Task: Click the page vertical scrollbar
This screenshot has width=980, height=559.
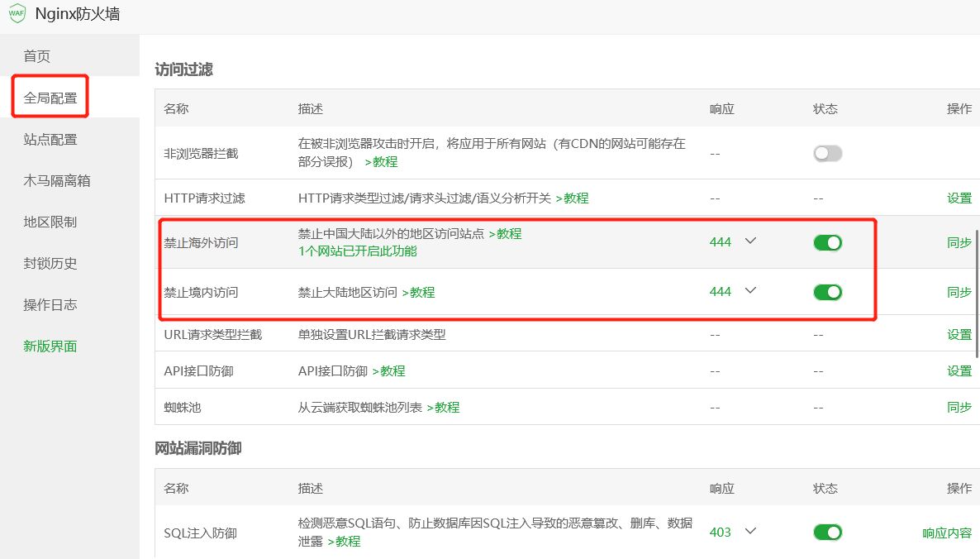Action: click(977, 294)
